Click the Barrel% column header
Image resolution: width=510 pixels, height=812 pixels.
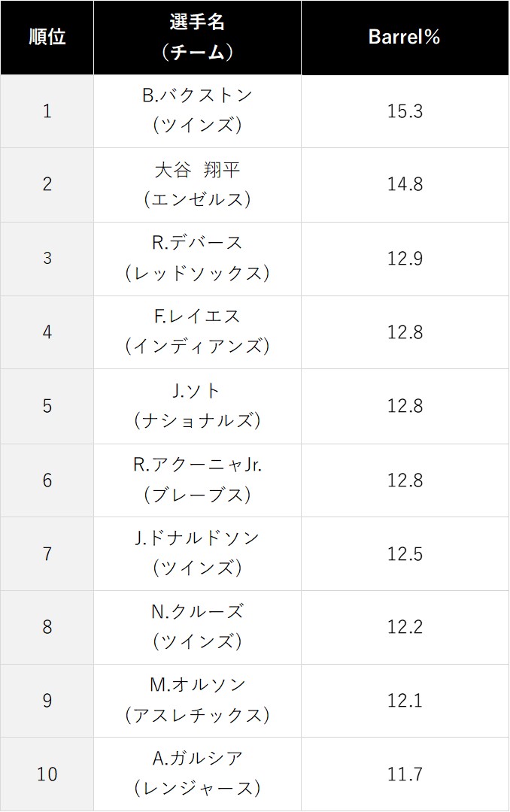[405, 38]
